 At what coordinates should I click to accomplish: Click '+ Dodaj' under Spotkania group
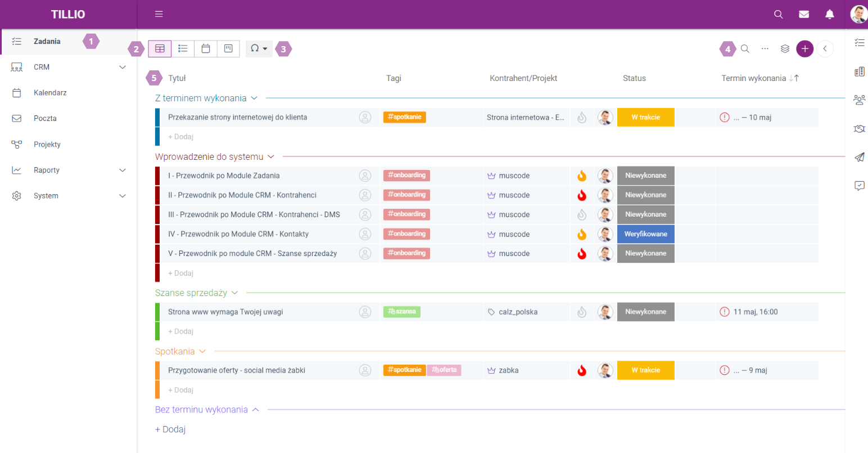[x=181, y=390]
